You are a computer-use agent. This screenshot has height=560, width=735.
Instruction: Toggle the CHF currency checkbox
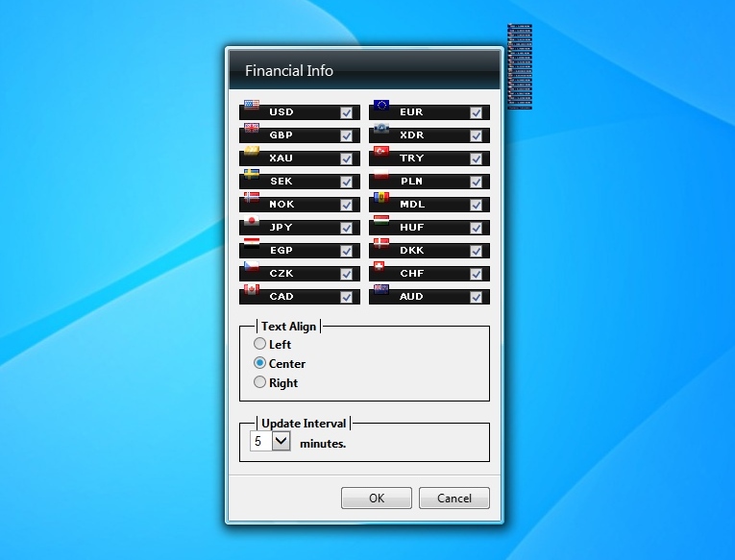pyautogui.click(x=477, y=274)
